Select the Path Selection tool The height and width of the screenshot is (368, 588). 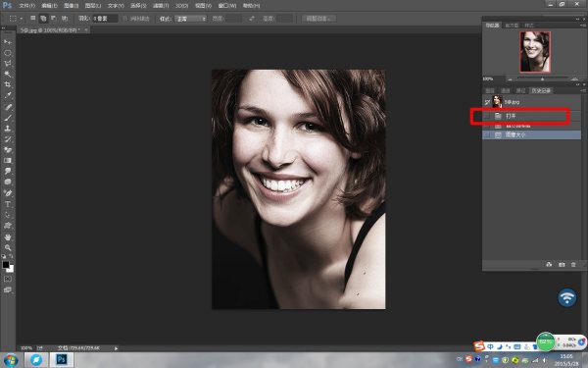click(x=8, y=215)
